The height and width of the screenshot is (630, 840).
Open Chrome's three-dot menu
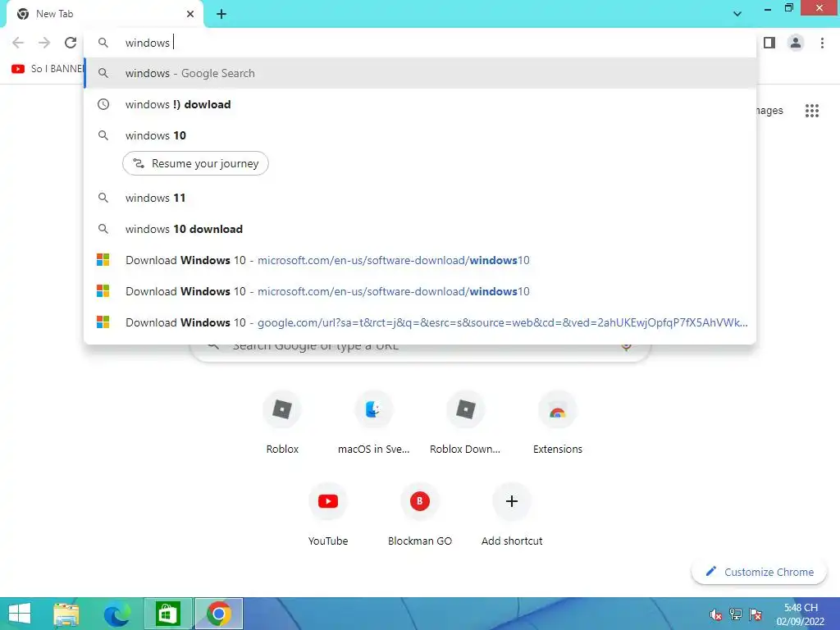click(x=822, y=43)
